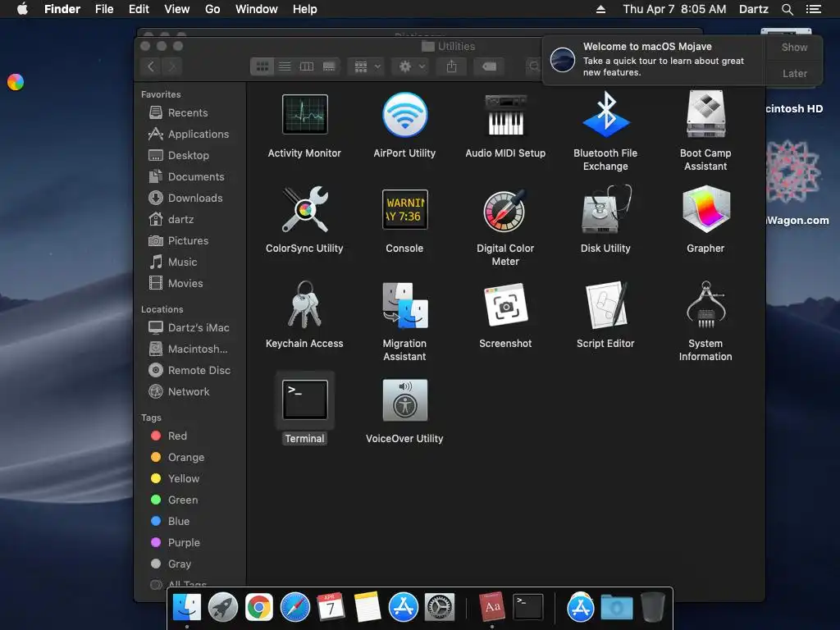The image size is (840, 630).
Task: Open Notification Center list icon
Action: [814, 9]
